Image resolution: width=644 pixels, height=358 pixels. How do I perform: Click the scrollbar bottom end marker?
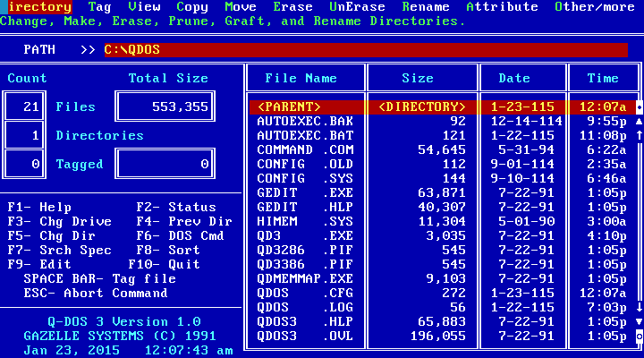pos(640,337)
